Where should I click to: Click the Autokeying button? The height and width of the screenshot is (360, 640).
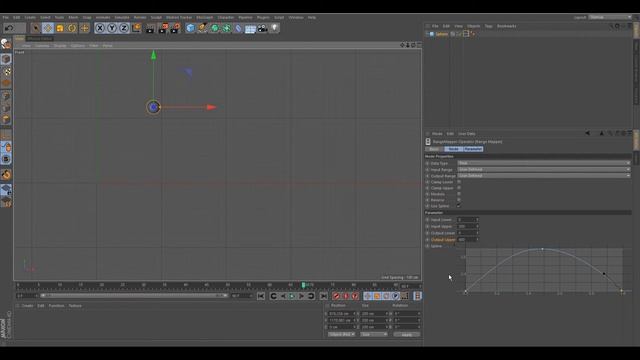346,296
